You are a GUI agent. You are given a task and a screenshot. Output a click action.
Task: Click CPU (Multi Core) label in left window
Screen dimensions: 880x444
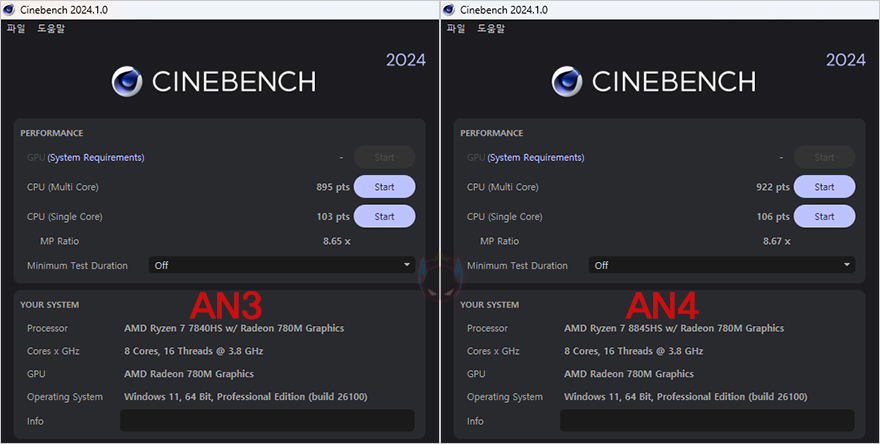point(62,187)
